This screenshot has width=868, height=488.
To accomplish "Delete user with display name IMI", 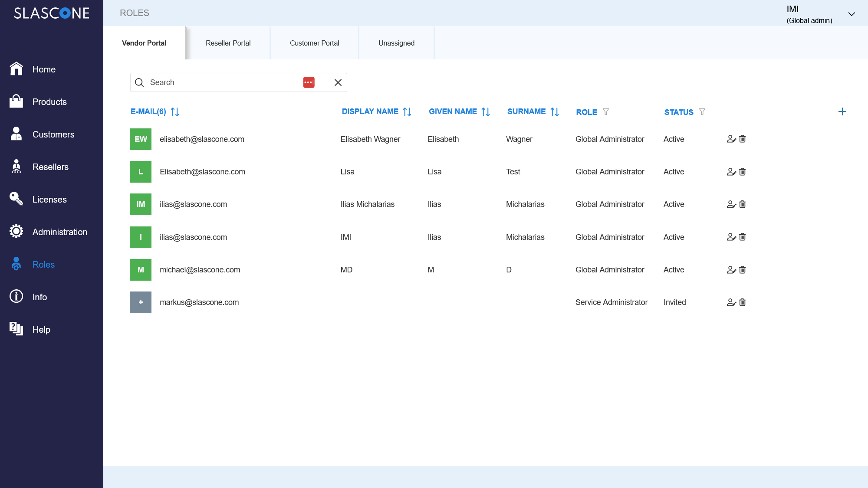I will pos(743,237).
